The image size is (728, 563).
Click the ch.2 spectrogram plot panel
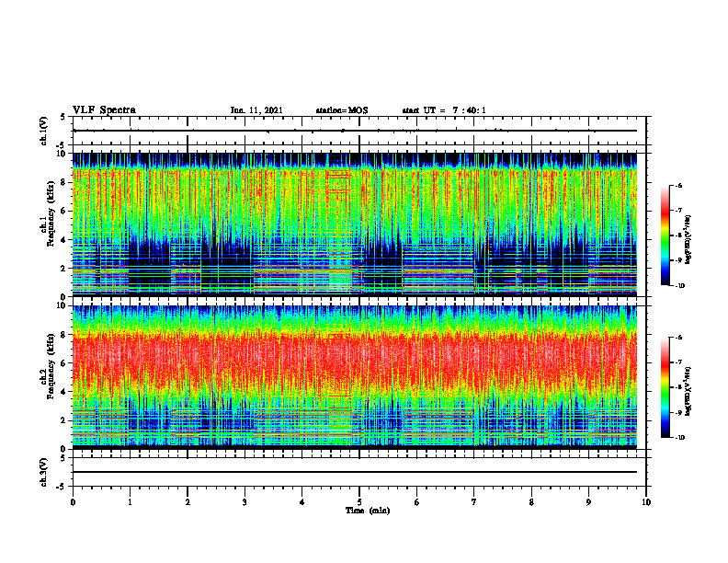(x=355, y=377)
